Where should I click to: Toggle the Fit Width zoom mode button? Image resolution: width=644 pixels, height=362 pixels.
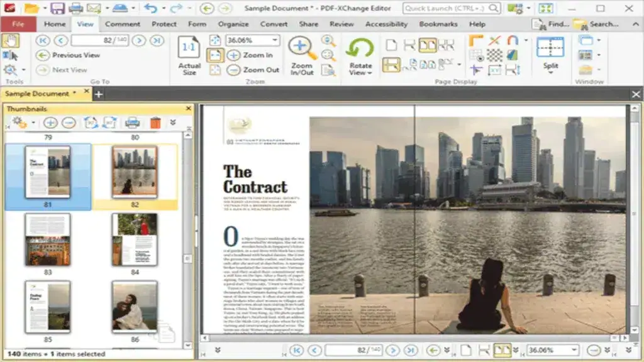tap(215, 55)
